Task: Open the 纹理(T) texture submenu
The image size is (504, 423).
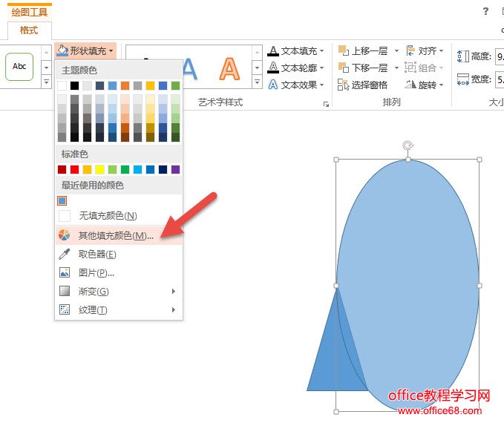Action: click(x=118, y=310)
